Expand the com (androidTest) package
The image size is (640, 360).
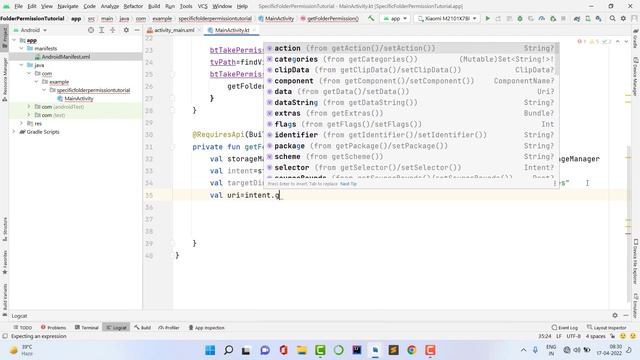(x=29, y=107)
